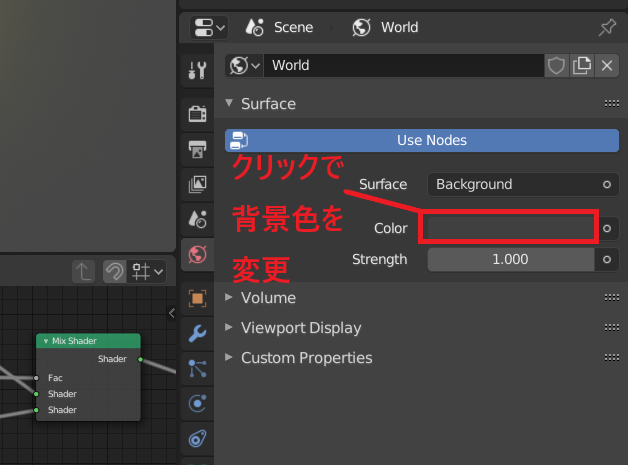
Task: Open the Object properties tab
Action: click(x=197, y=298)
